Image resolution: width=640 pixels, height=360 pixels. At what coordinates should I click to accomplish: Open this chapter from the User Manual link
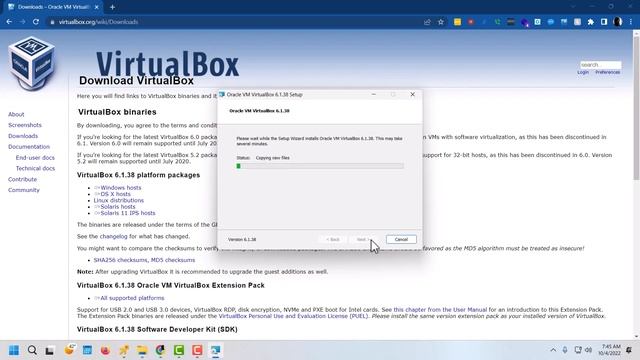click(440, 310)
